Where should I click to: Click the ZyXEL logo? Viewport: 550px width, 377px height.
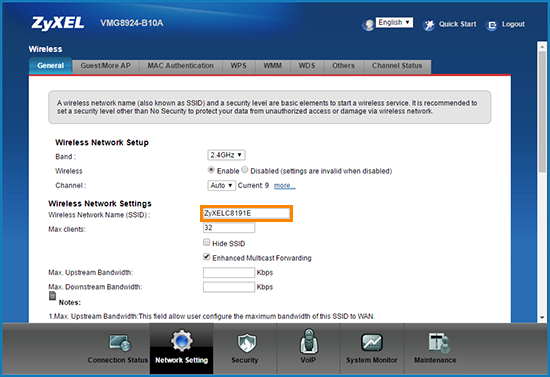pyautogui.click(x=58, y=23)
